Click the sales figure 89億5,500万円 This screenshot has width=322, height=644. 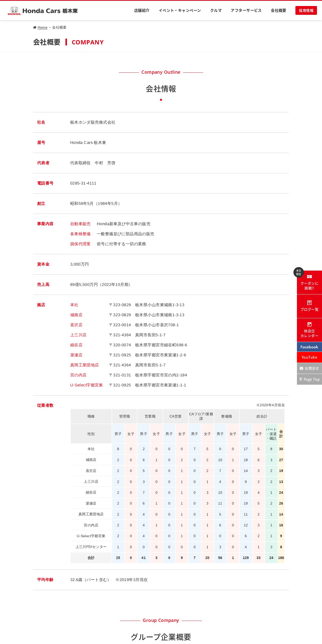click(x=84, y=285)
